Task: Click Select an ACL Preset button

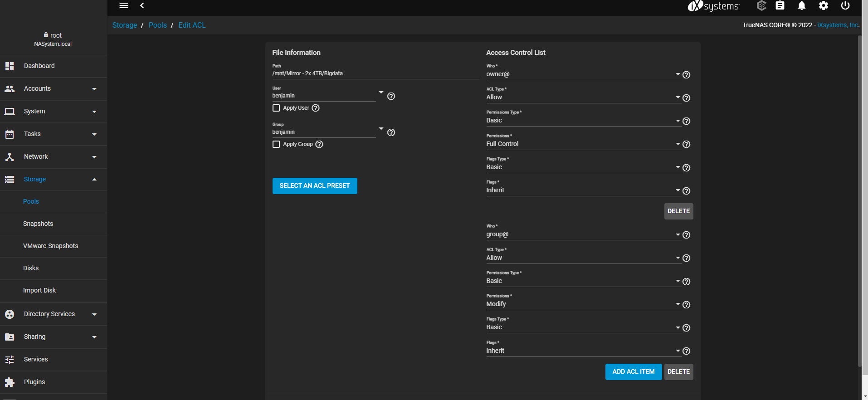Action: coord(315,186)
